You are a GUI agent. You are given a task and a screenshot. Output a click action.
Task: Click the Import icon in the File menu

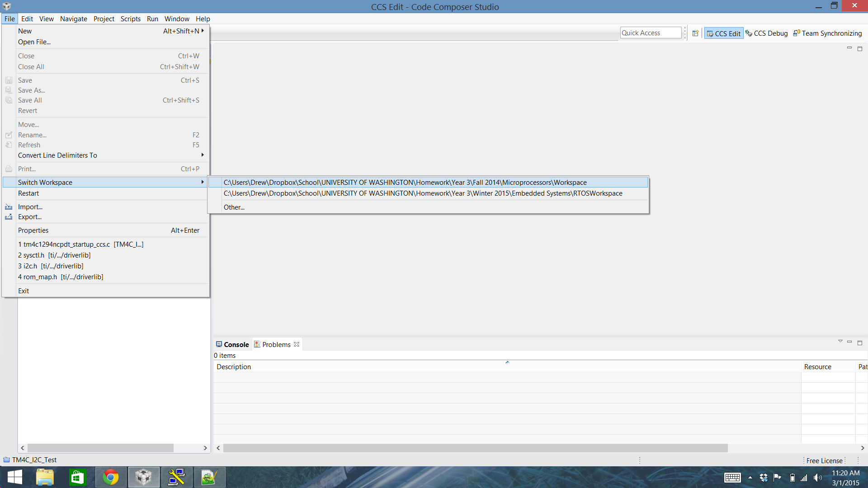click(x=9, y=206)
